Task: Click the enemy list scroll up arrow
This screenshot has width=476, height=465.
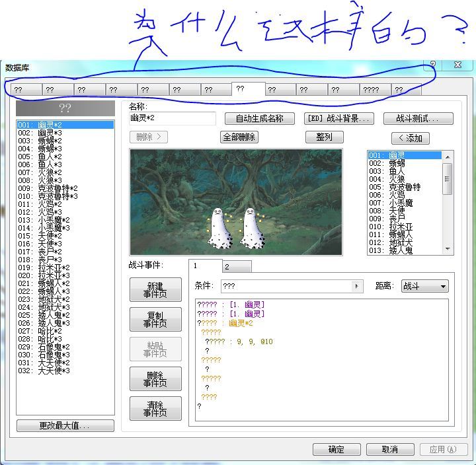Action: click(x=448, y=157)
